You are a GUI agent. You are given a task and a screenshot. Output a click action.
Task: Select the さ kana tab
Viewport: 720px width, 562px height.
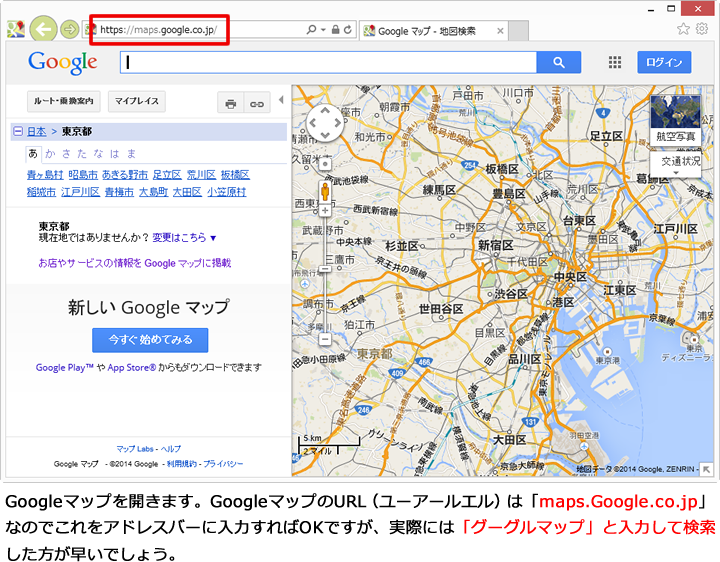click(x=66, y=154)
